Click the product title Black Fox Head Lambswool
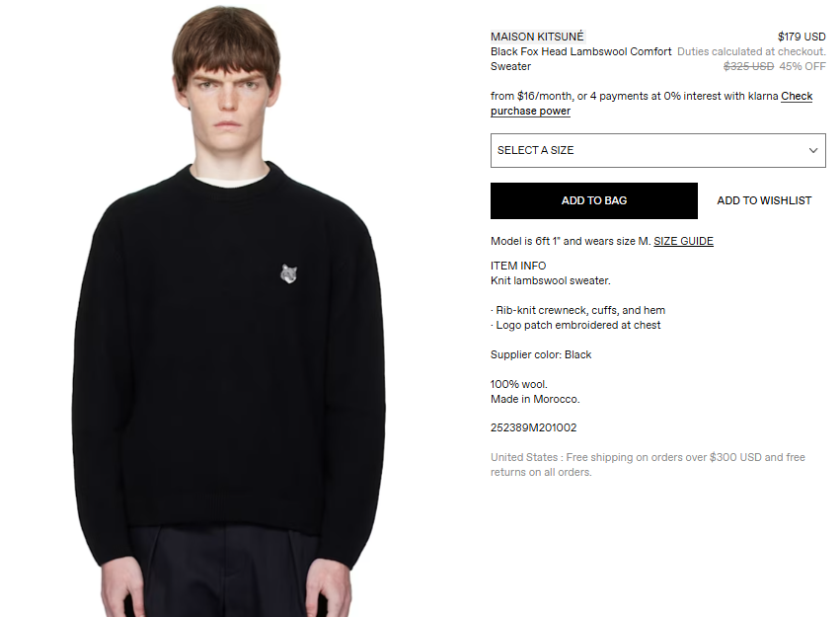This screenshot has height=617, width=840. point(580,59)
